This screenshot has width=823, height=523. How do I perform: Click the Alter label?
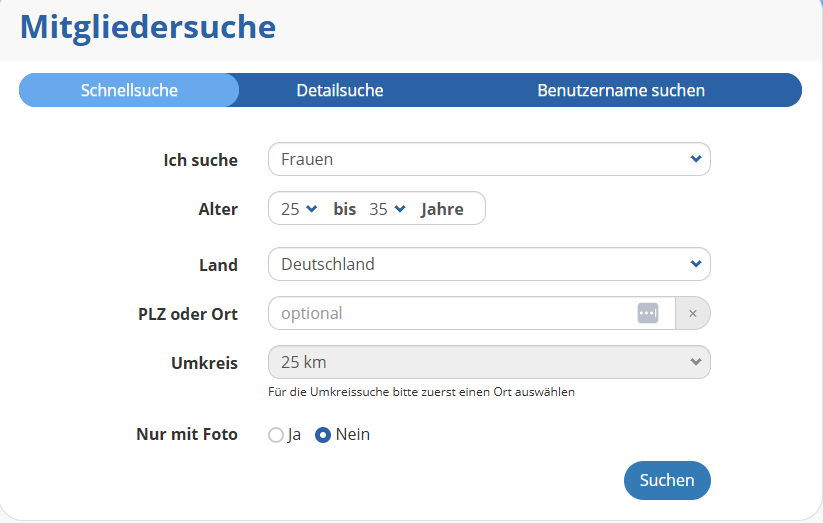pos(218,210)
